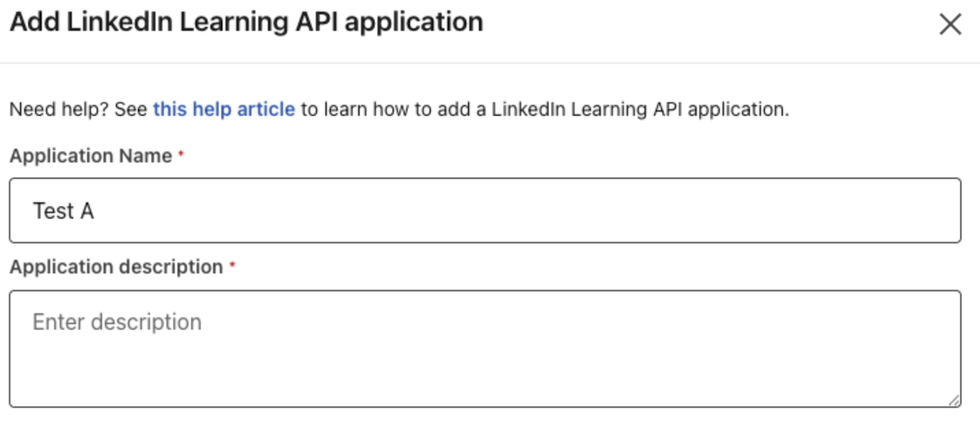Click the "Application Name" field label
This screenshot has height=422, width=980.
(91, 156)
